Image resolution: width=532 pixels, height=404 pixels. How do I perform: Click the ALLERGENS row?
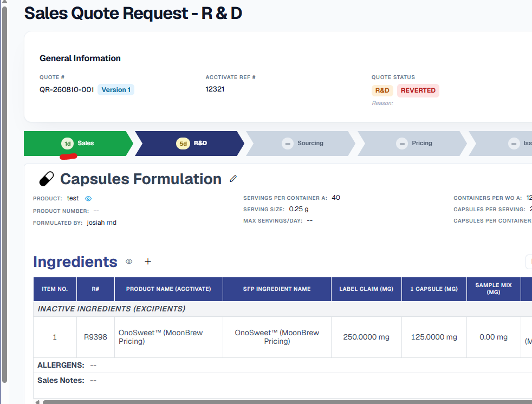pyautogui.click(x=283, y=366)
